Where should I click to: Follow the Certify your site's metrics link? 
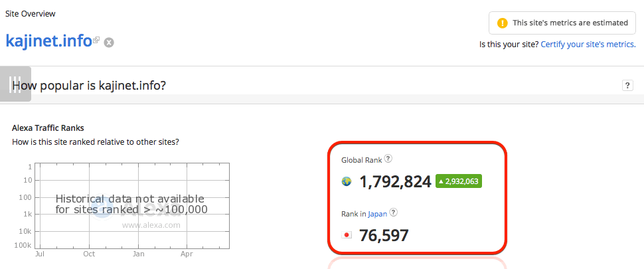pos(588,45)
